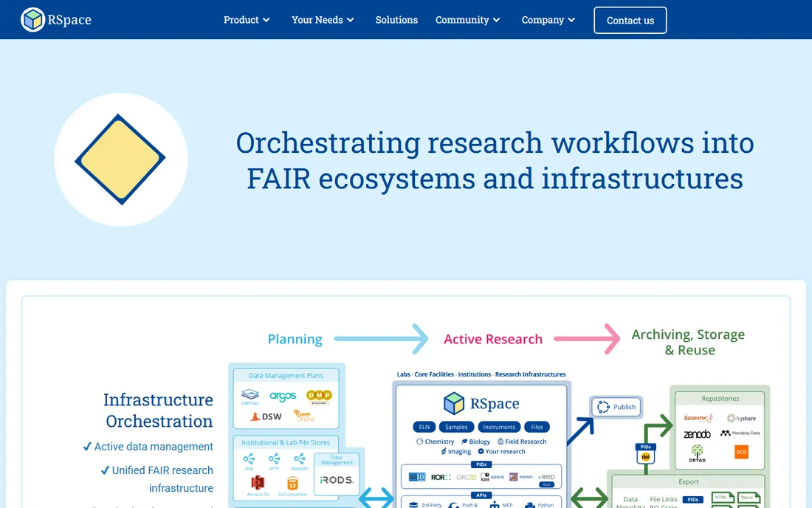Click the IGSN ID logo

click(x=492, y=477)
